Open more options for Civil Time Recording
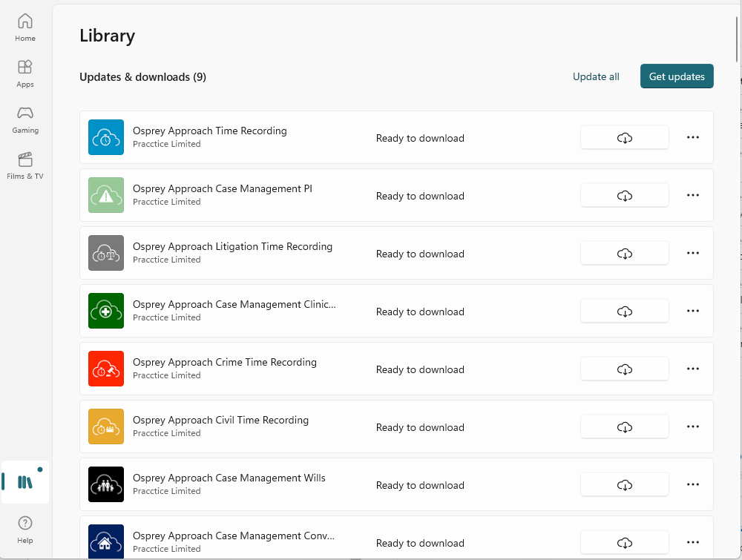 [693, 426]
